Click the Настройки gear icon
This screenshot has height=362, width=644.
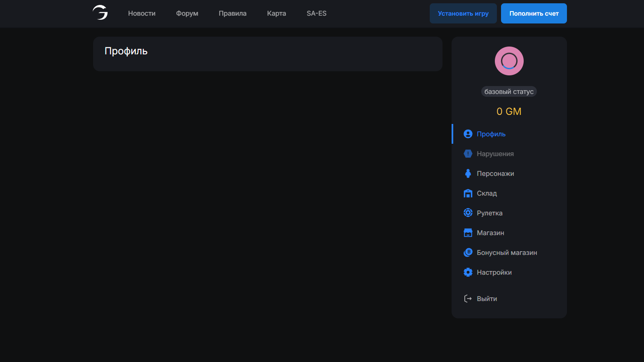pyautogui.click(x=468, y=272)
